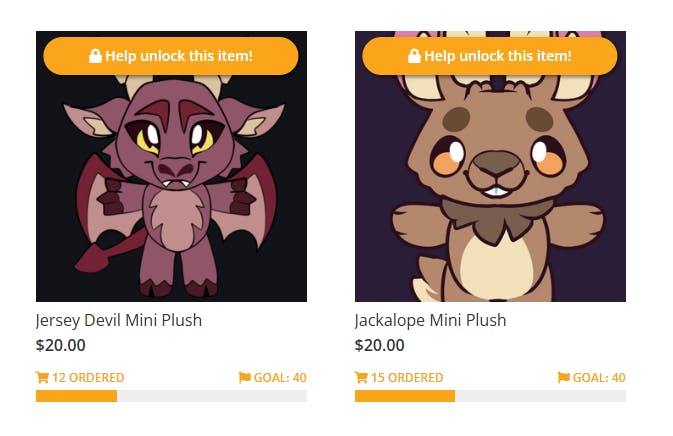Open the Jackalope Mini Plush title link
Screen dimensions: 673x436
coord(430,321)
